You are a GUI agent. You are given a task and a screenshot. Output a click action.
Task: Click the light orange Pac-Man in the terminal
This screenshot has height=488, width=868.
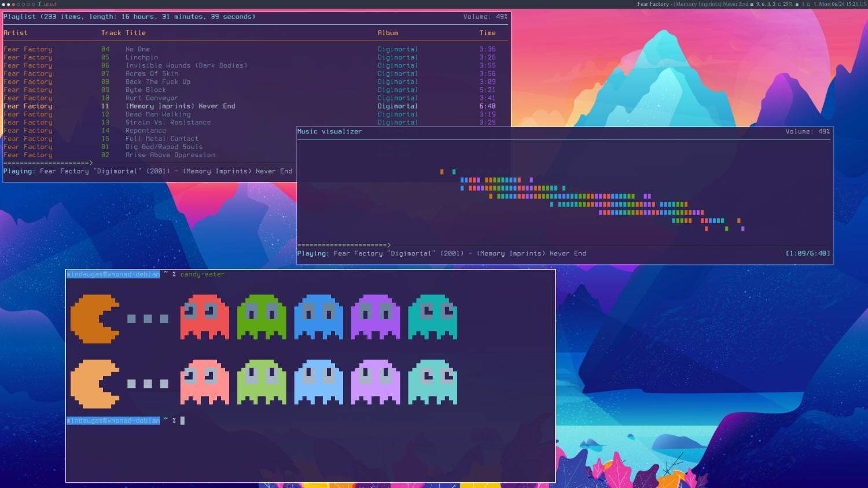coord(95,384)
